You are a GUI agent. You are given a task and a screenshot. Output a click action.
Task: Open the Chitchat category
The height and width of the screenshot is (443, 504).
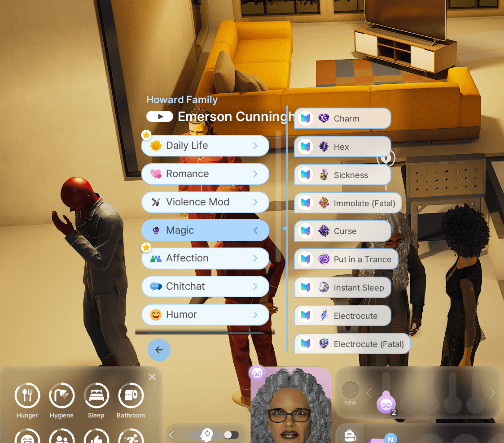click(x=205, y=287)
